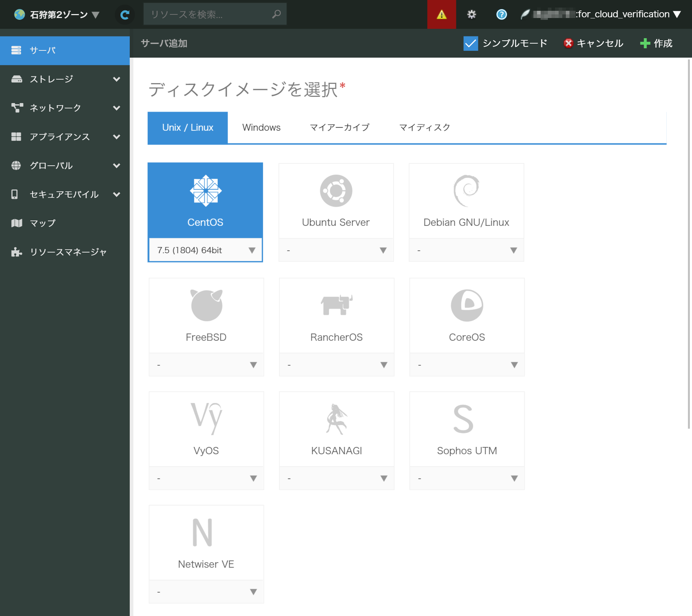Select the Netwiser VE image
This screenshot has width=692, height=616.
click(206, 542)
